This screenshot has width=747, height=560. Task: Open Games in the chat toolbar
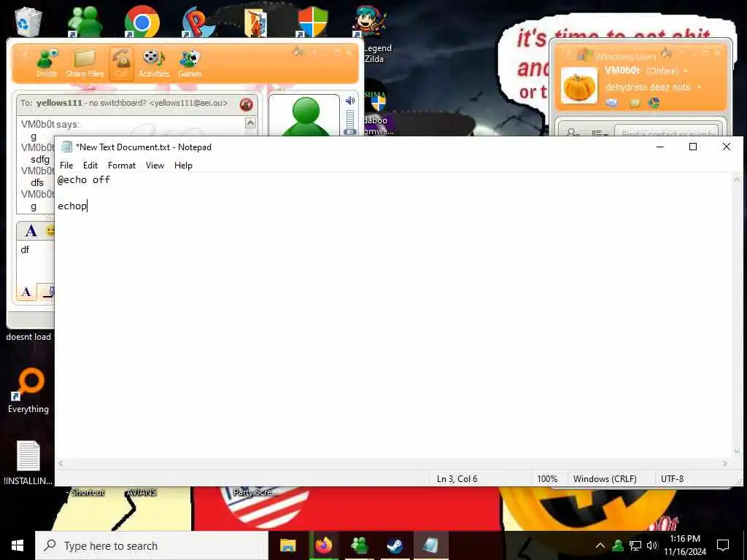click(x=190, y=63)
